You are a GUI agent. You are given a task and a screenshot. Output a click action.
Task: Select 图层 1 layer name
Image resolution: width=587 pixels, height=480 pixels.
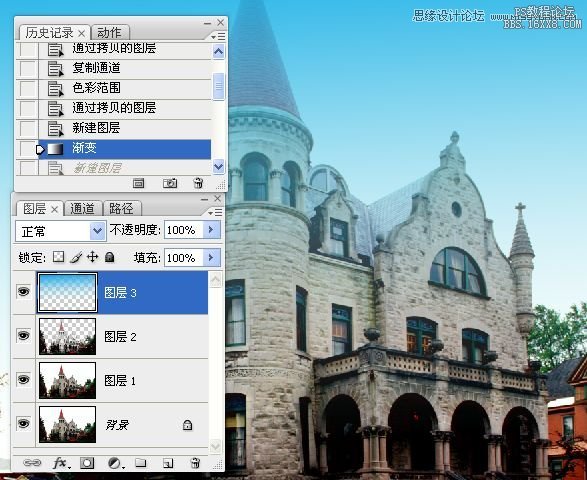tap(120, 381)
